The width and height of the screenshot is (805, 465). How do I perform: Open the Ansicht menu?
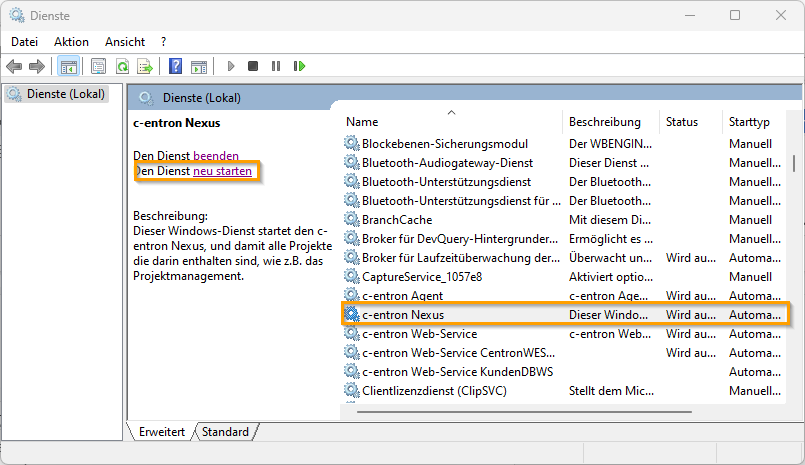(x=125, y=42)
